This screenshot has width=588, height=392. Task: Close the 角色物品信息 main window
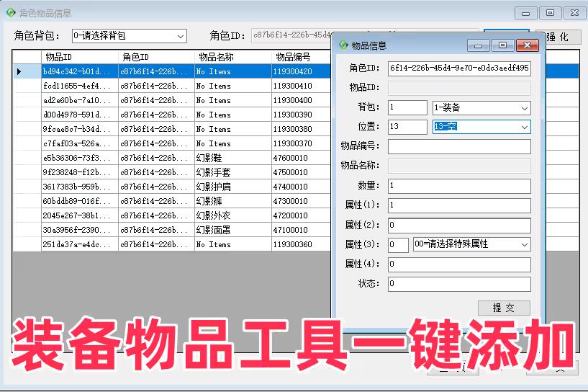coord(574,13)
